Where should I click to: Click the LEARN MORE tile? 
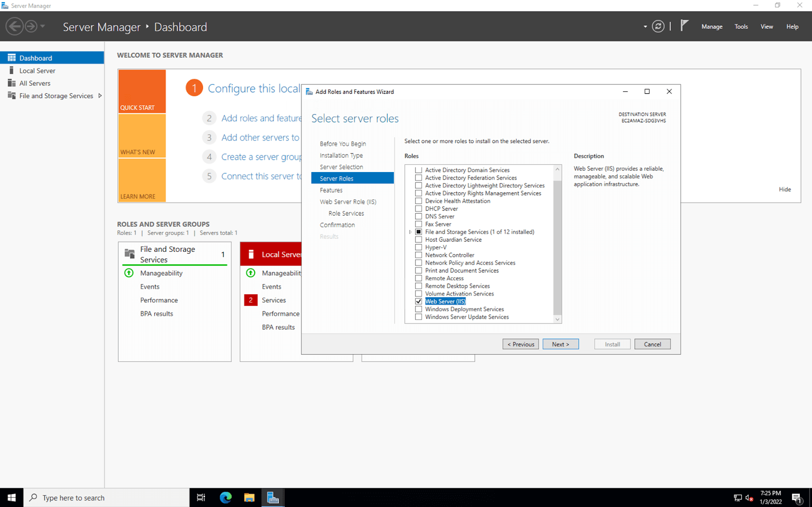point(142,180)
